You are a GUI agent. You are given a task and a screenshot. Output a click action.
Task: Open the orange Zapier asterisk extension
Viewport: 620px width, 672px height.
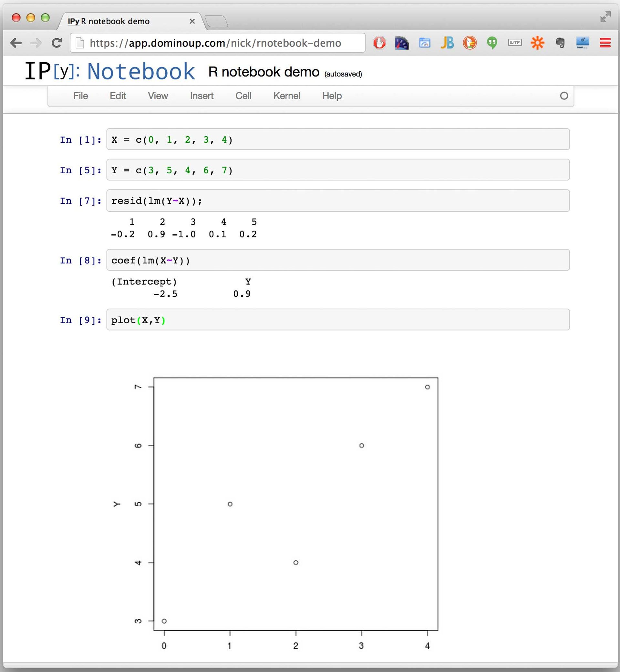tap(537, 43)
